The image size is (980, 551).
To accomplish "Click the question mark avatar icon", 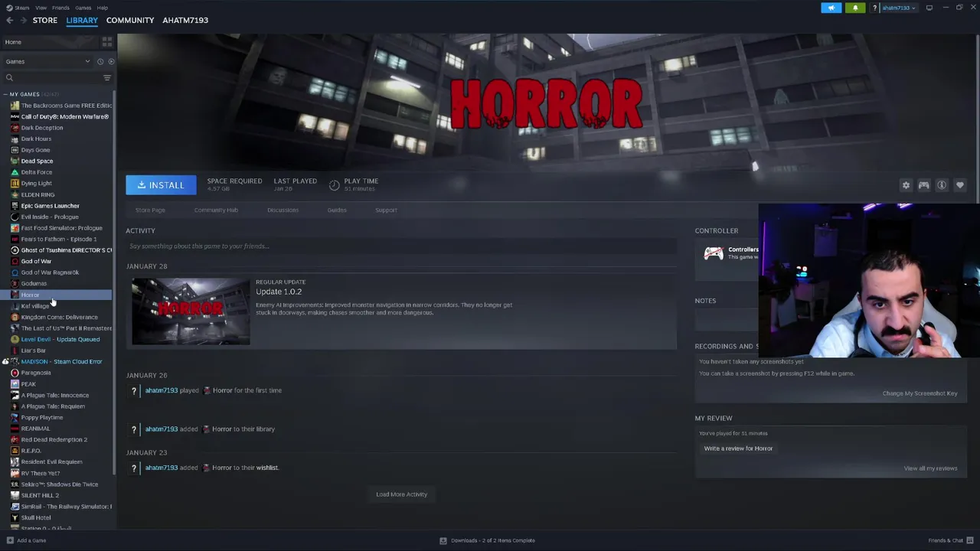I will click(875, 8).
